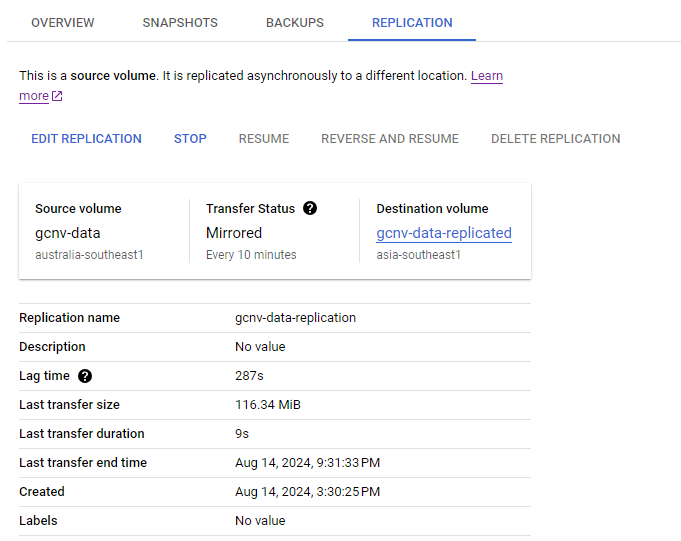This screenshot has width=681, height=541.
Task: Open the Snapshots tab
Action: tap(180, 23)
